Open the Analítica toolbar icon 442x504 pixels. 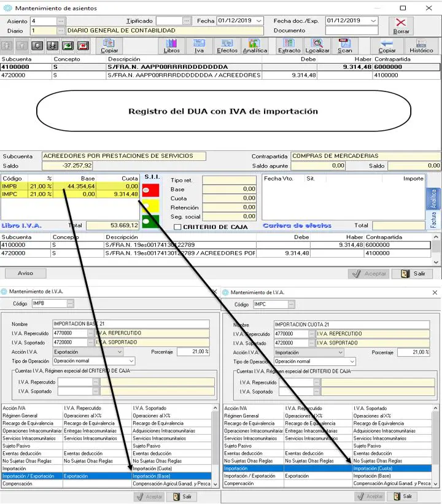pyautogui.click(x=255, y=46)
